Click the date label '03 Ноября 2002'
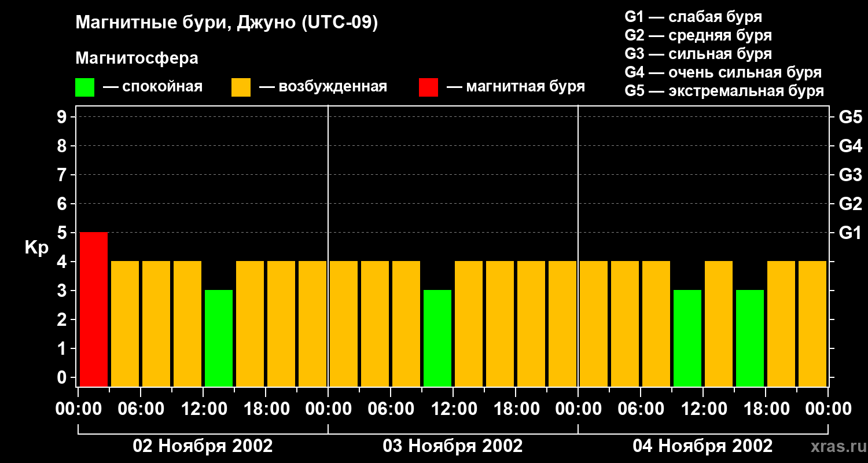 (453, 446)
